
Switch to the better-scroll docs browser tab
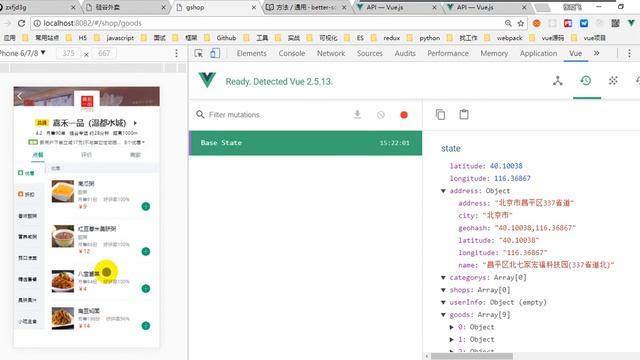coord(306,7)
